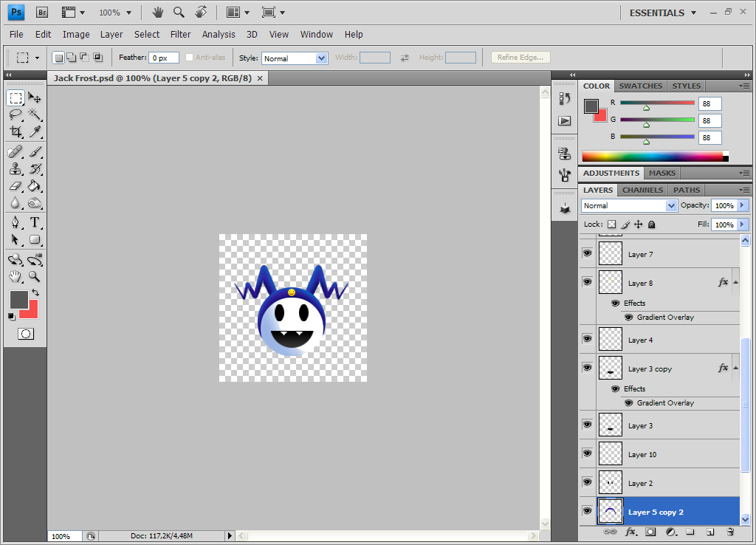Click the Feather input field
Screen dimensions: 756x545
(163, 58)
